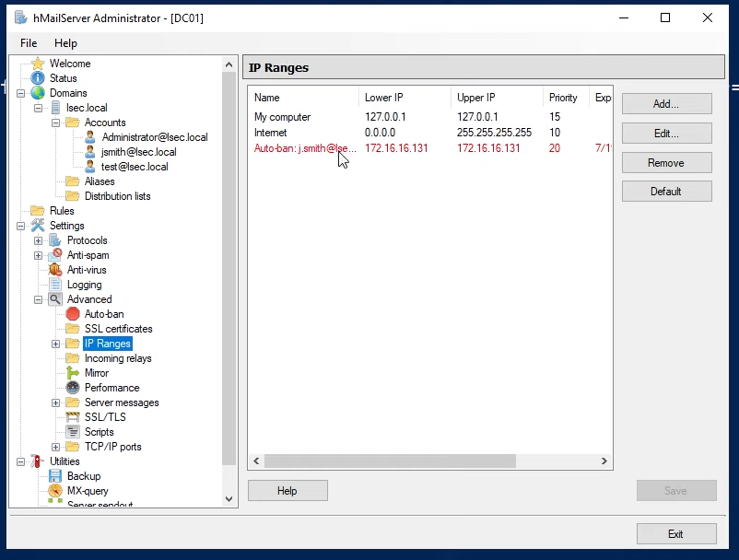739x560 pixels.
Task: Click the Rules folder icon
Action: 38,211
